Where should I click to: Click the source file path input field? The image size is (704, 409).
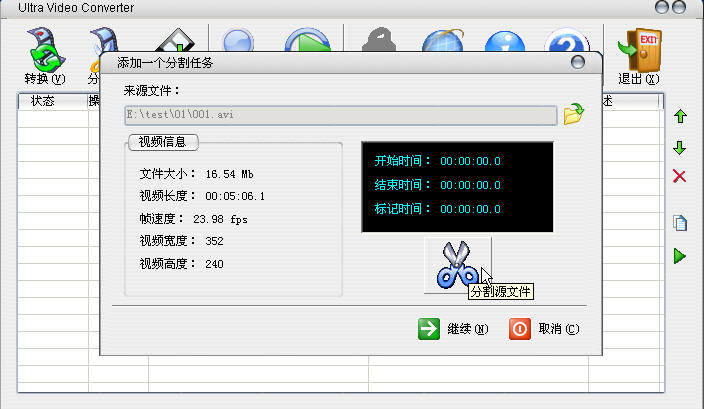coord(341,115)
